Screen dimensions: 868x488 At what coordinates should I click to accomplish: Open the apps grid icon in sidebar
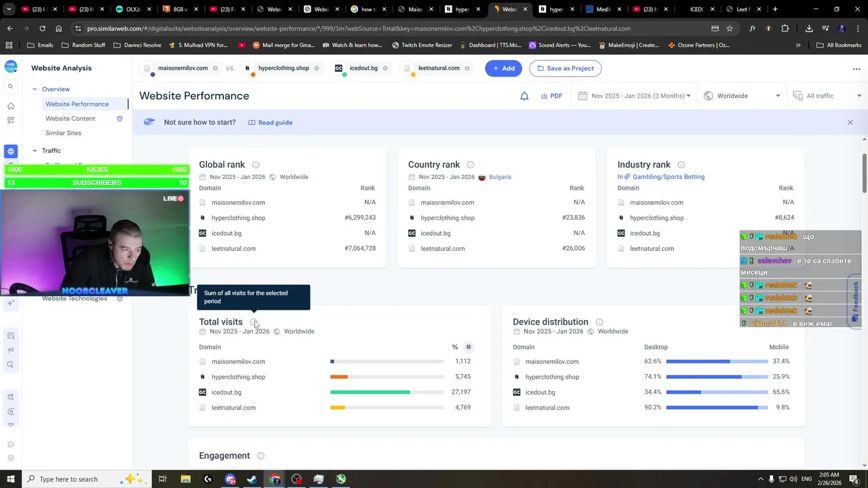point(10,120)
